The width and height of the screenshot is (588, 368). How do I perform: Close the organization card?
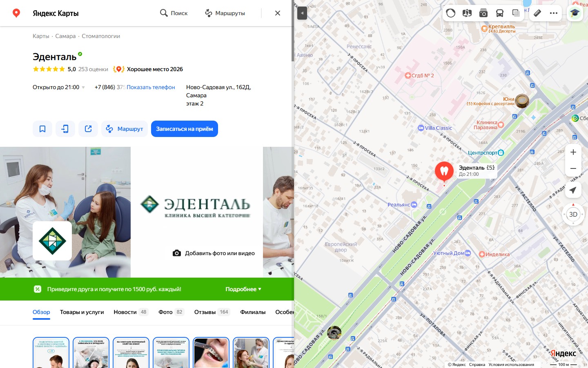(278, 13)
